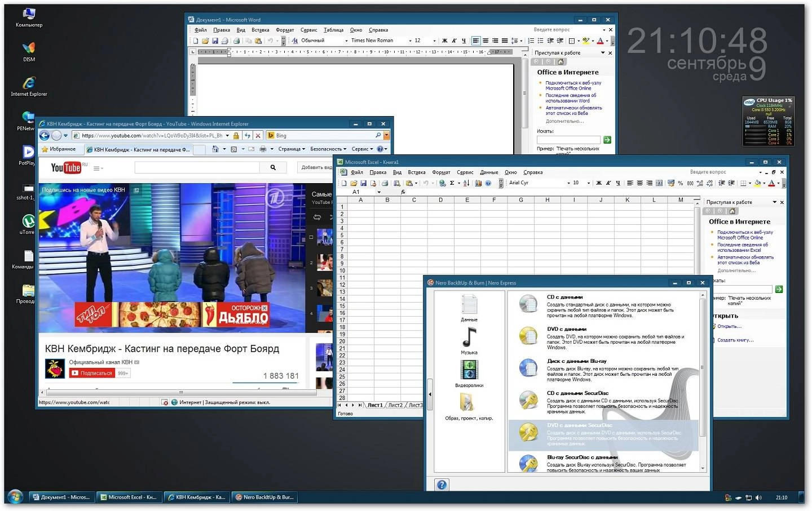Click the YouTube search magnifier button
Viewport: 812px width, 511px height.
(273, 167)
